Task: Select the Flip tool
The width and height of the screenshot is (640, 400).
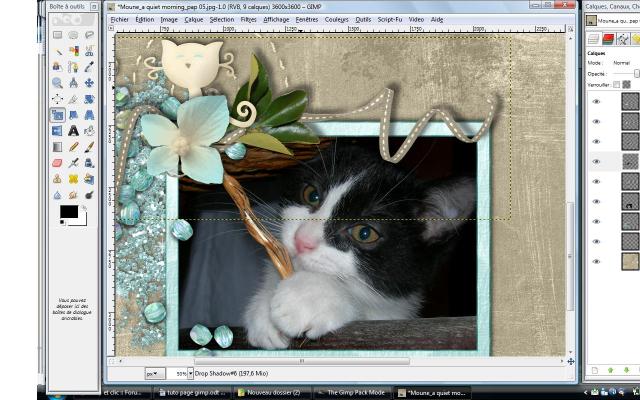Action: pyautogui.click(x=58, y=131)
